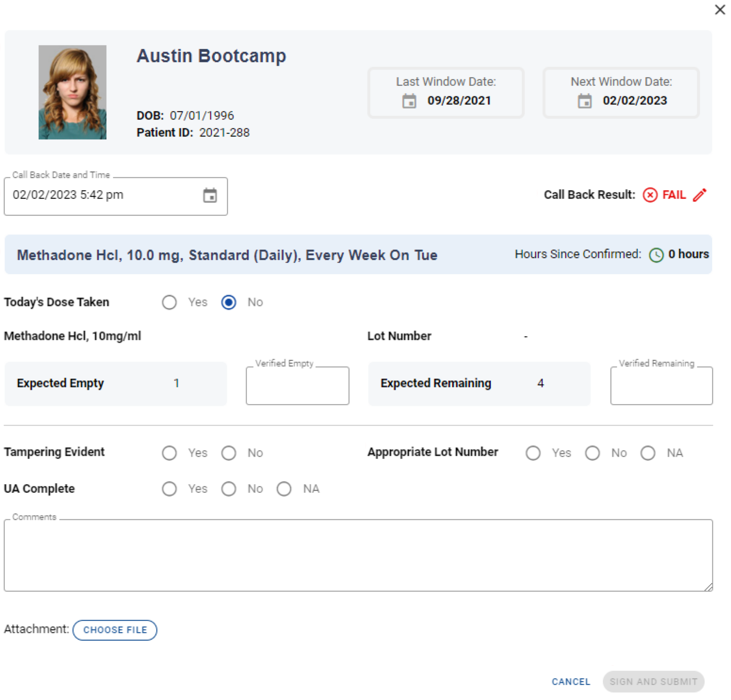The height and width of the screenshot is (700, 731).
Task: Click the Verified Empty input field
Action: click(297, 386)
